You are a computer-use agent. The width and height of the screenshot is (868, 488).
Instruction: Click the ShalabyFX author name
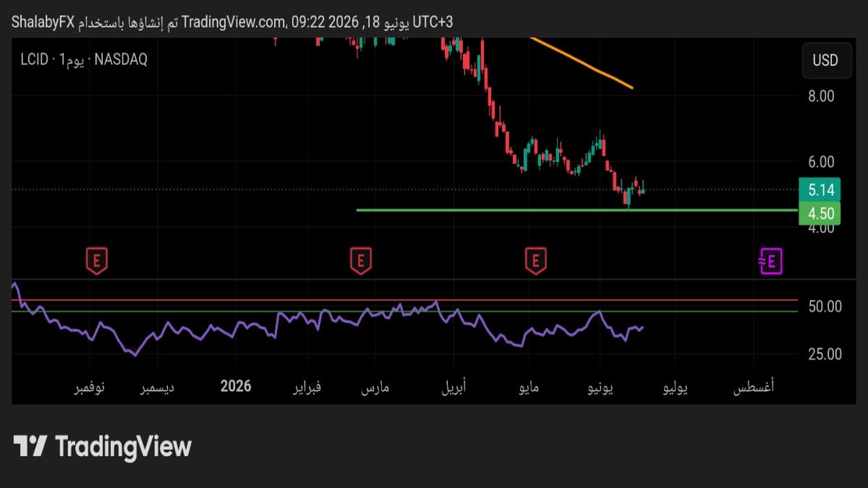(x=43, y=22)
